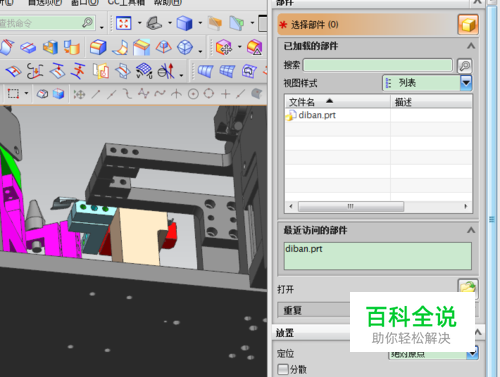Image resolution: width=500 pixels, height=377 pixels.
Task: Click the orient view icon
Action: pyautogui.click(x=154, y=23)
